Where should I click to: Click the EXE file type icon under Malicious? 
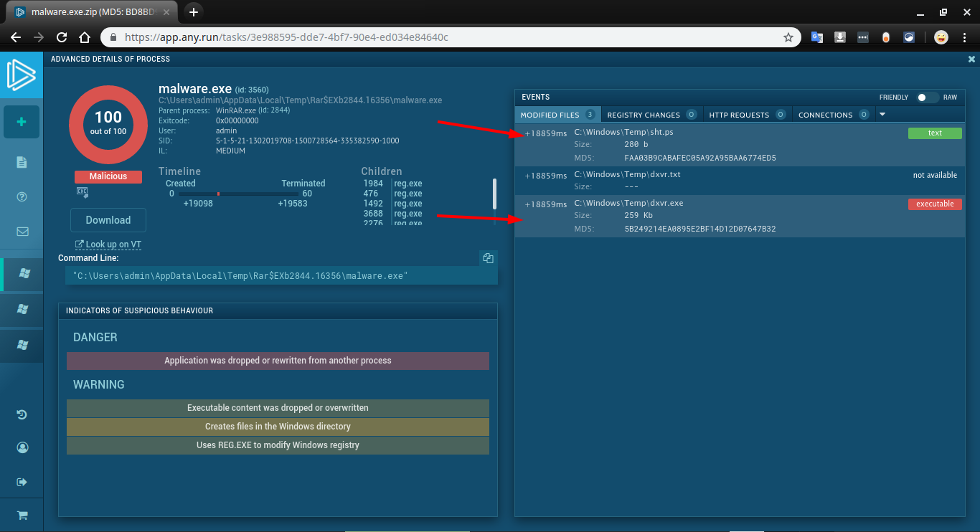pyautogui.click(x=83, y=192)
